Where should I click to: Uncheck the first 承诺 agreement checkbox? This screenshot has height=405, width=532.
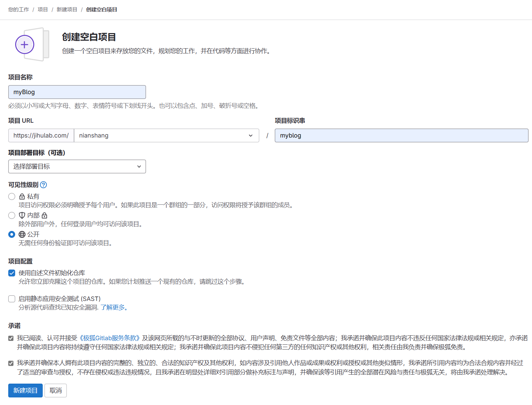(11, 338)
